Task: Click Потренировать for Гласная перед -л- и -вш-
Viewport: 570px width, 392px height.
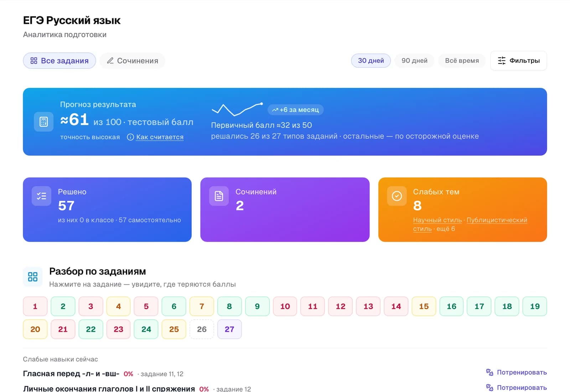Action: click(x=517, y=372)
